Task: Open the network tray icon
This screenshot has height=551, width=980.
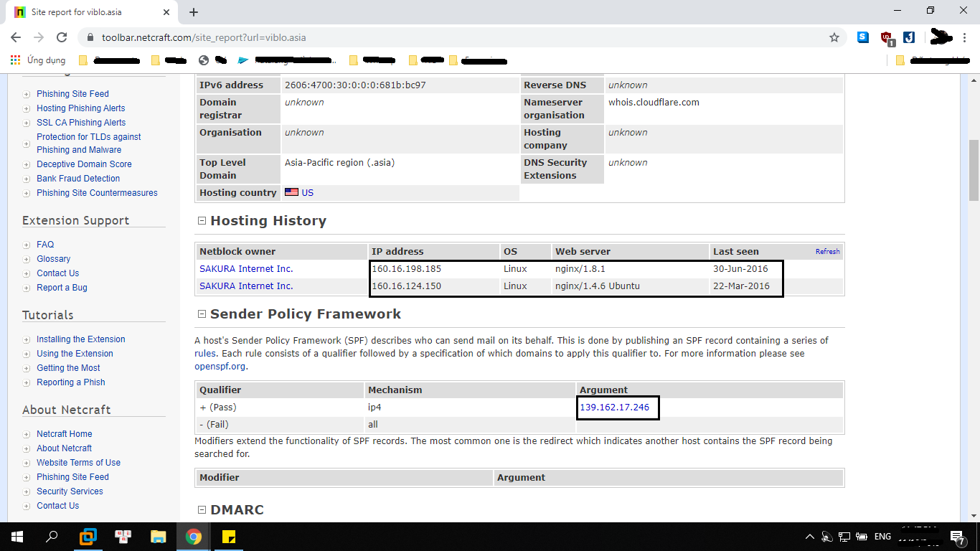Action: [844, 537]
